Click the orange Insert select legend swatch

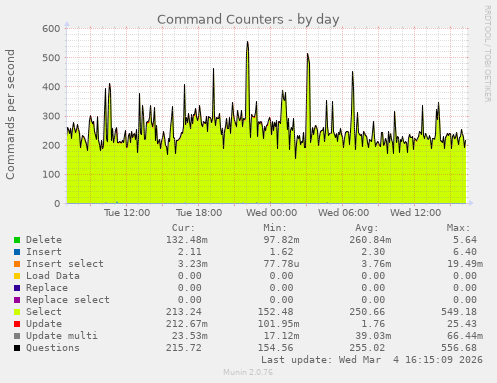pyautogui.click(x=17, y=264)
